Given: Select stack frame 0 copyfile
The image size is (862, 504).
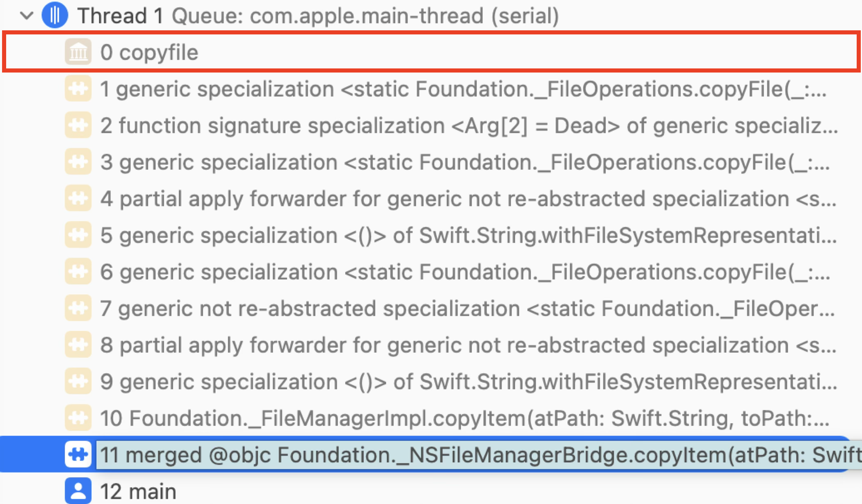Looking at the screenshot, I should 431,52.
